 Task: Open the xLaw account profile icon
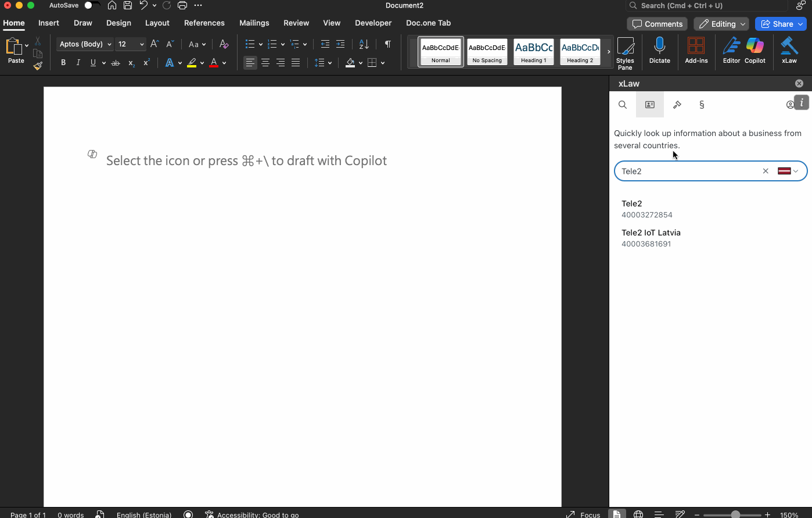click(790, 105)
